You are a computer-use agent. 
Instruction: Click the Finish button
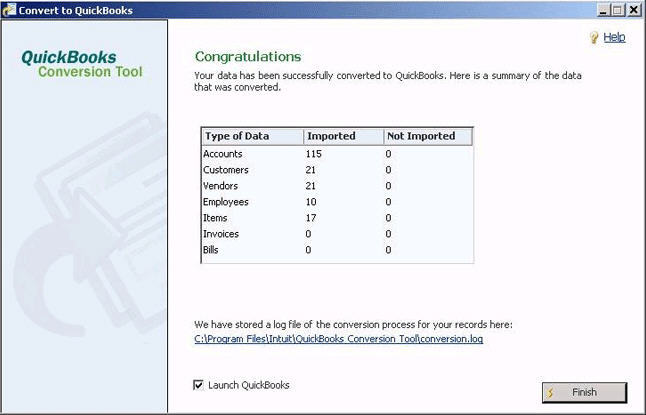click(585, 392)
